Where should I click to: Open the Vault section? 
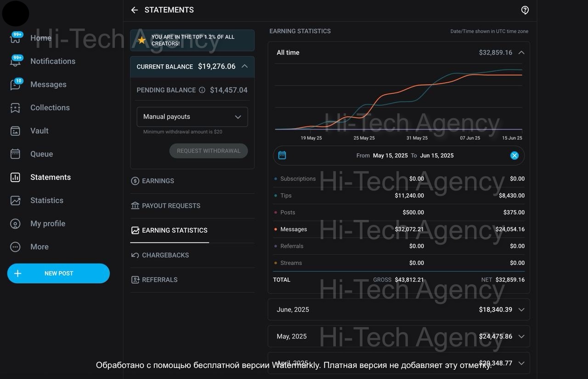tap(40, 131)
